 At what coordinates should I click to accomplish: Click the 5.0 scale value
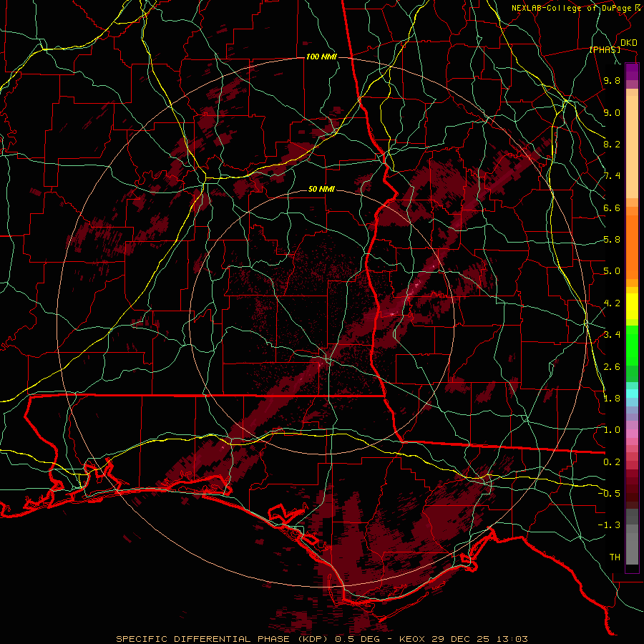point(612,271)
